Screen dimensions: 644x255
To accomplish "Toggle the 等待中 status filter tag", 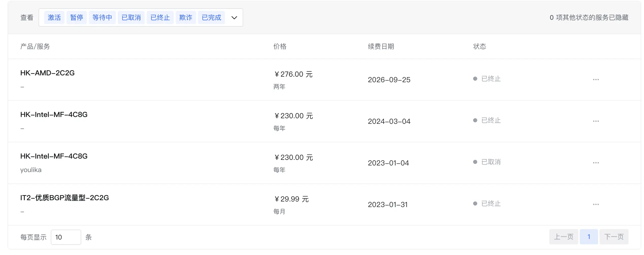I will point(102,18).
